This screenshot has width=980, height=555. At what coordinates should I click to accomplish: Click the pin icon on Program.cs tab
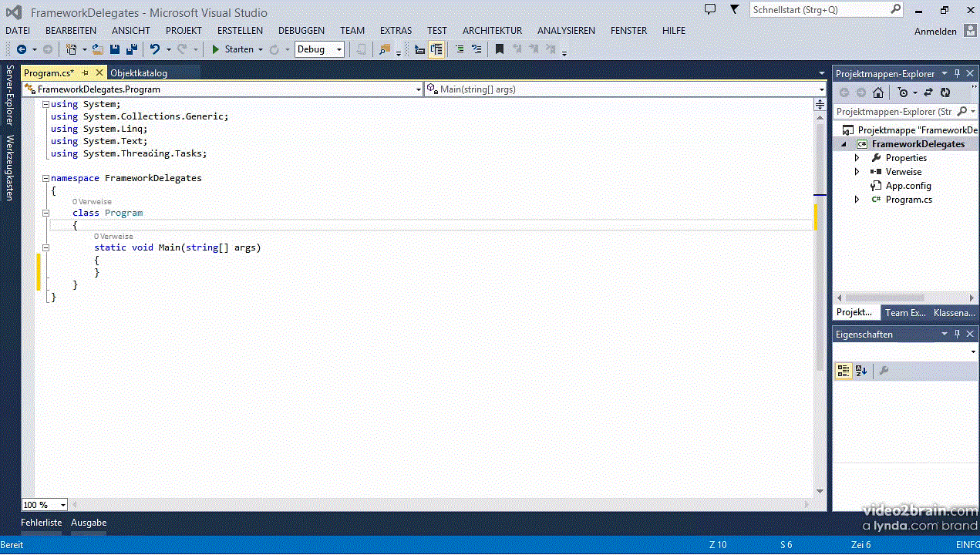click(x=86, y=72)
